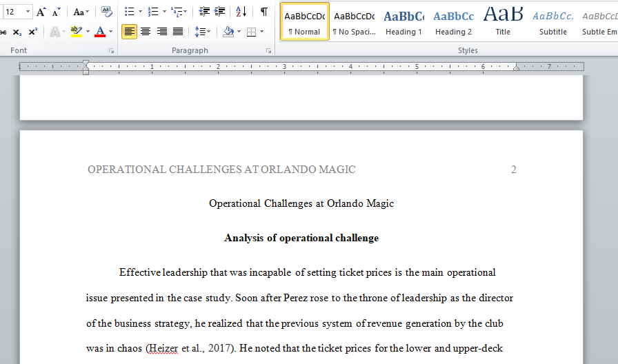Toggle paragraph marks with the pilcrow icon

point(264,12)
